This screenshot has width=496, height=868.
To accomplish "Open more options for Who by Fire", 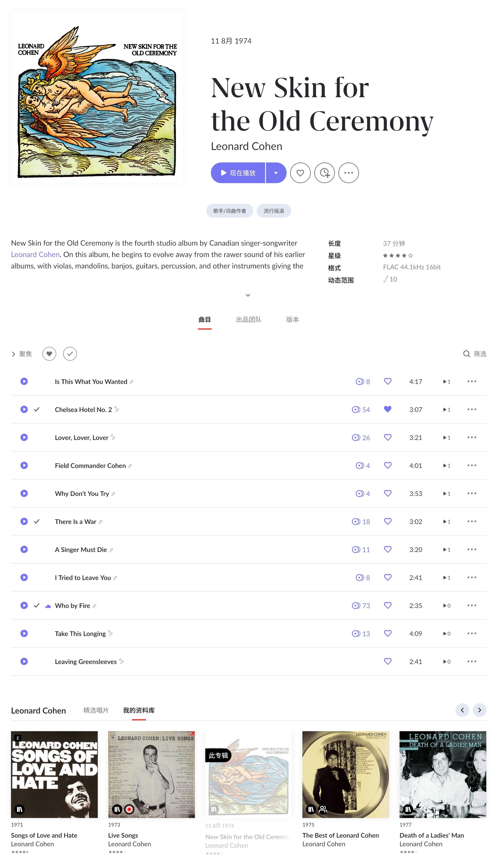I will [x=472, y=605].
